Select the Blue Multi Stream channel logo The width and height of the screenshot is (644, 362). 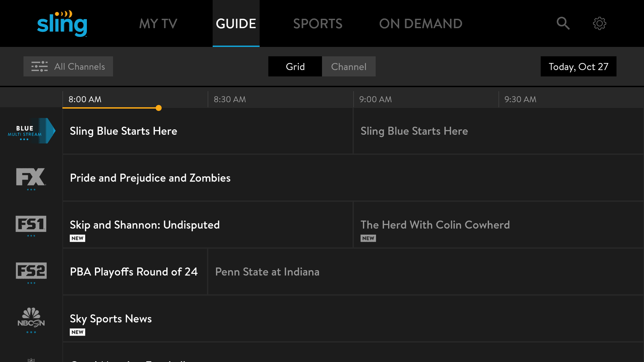pos(31,131)
